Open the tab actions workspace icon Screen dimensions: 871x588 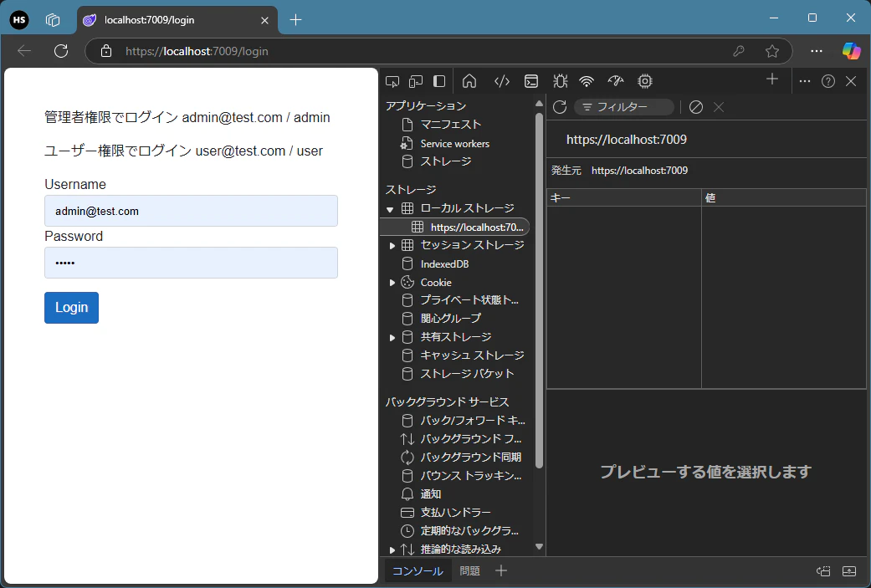53,20
